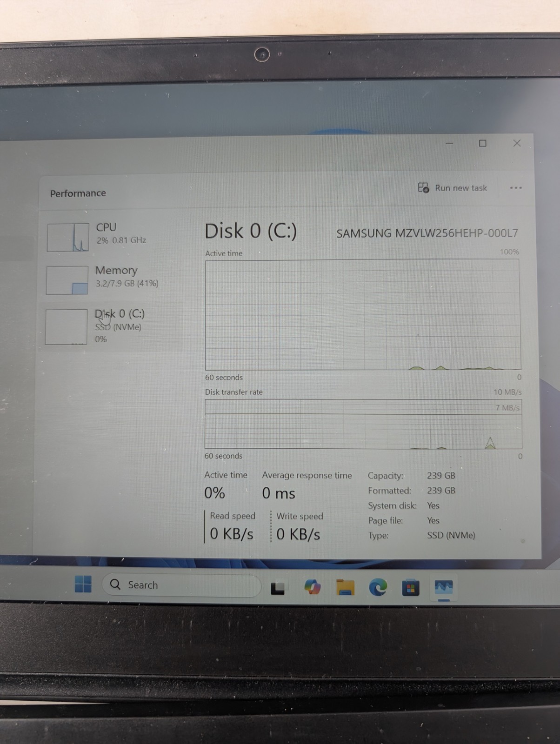Click Run new task button
Screen dimensions: 560x744
pyautogui.click(x=452, y=188)
